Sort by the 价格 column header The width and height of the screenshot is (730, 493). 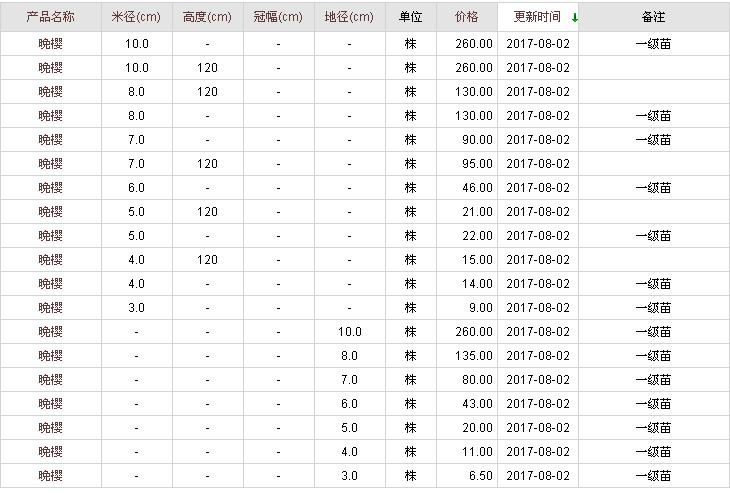point(466,17)
